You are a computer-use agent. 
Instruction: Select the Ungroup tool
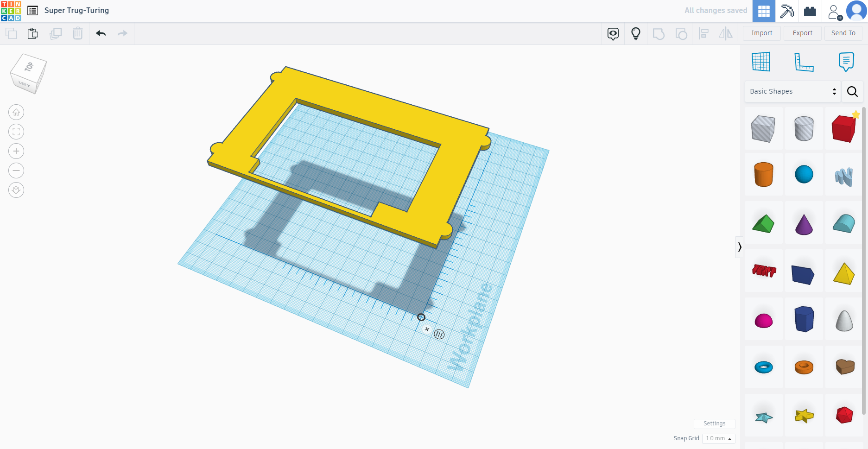681,33
